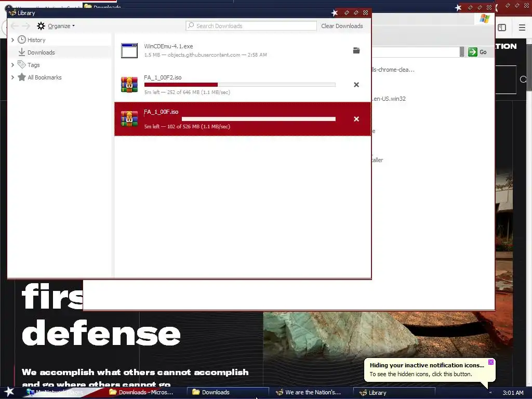Image resolution: width=532 pixels, height=399 pixels.
Task: Cancel the FA_1_00F.iso download
Action: tap(356, 119)
